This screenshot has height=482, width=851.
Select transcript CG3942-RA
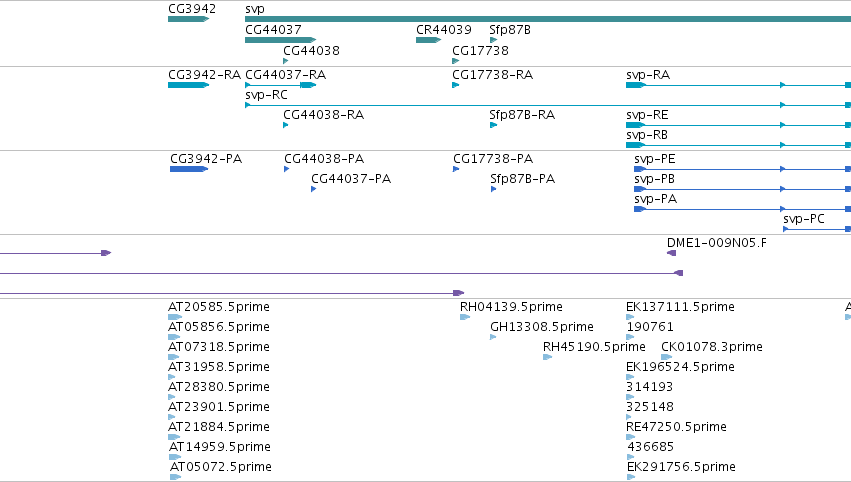point(188,85)
